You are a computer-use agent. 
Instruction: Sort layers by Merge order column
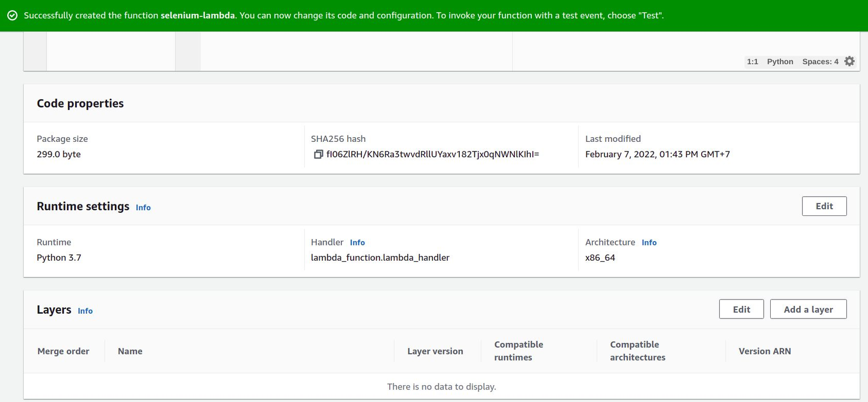(63, 351)
